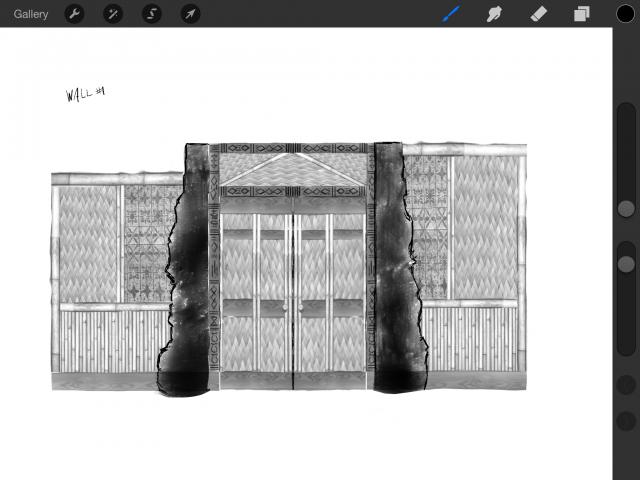The height and width of the screenshot is (480, 640).
Task: Select the Smudge tool
Action: [x=493, y=14]
